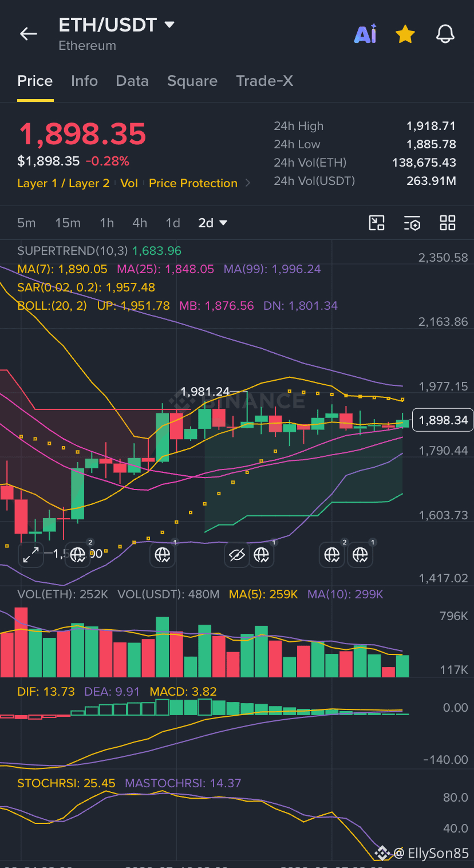Go back using the left arrow
The width and height of the screenshot is (474, 868).
(28, 34)
